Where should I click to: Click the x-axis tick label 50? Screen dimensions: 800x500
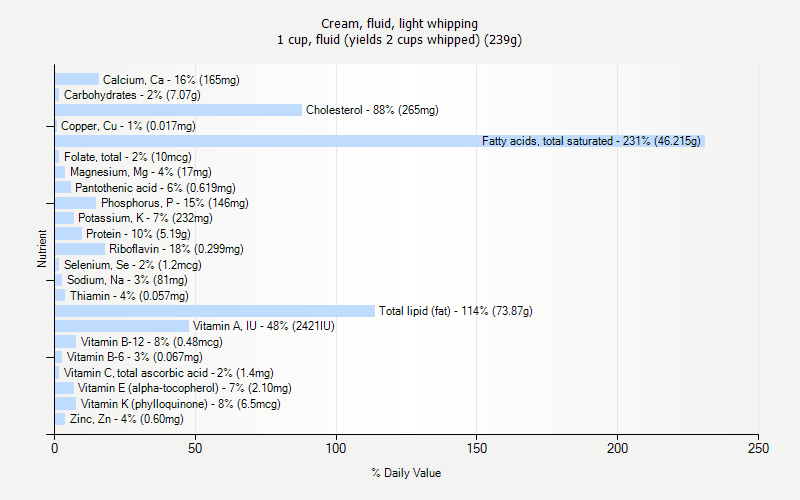pyautogui.click(x=195, y=448)
